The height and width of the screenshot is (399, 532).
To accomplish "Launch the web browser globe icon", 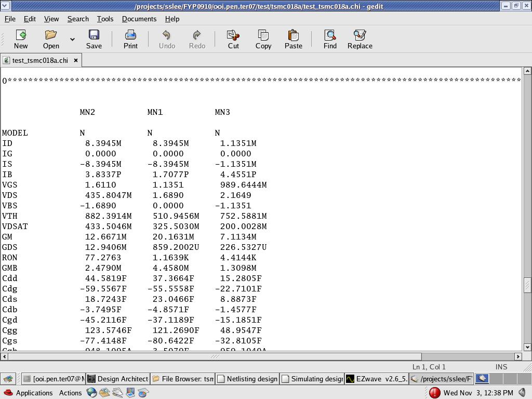I will click(91, 393).
